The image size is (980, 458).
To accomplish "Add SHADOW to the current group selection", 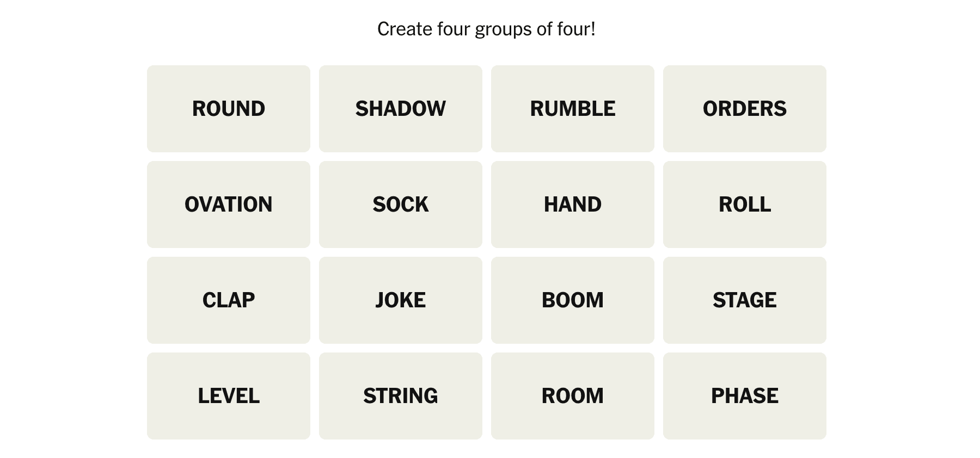I will click(x=401, y=109).
